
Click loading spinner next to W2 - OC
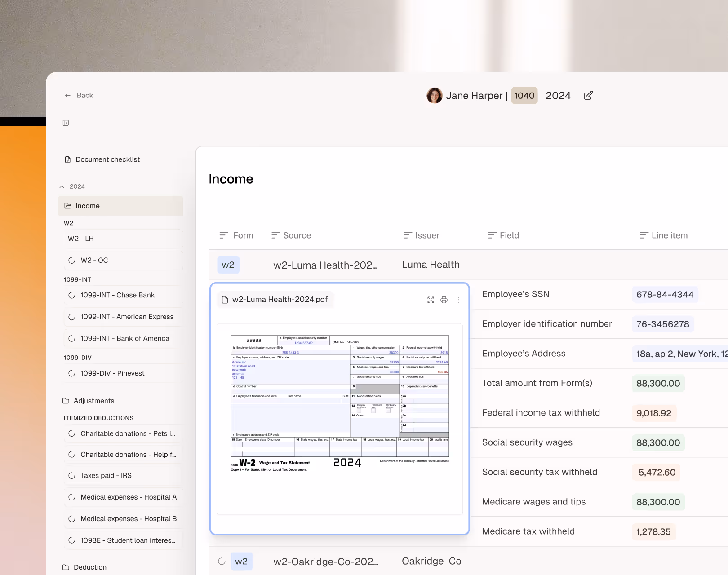(x=71, y=260)
